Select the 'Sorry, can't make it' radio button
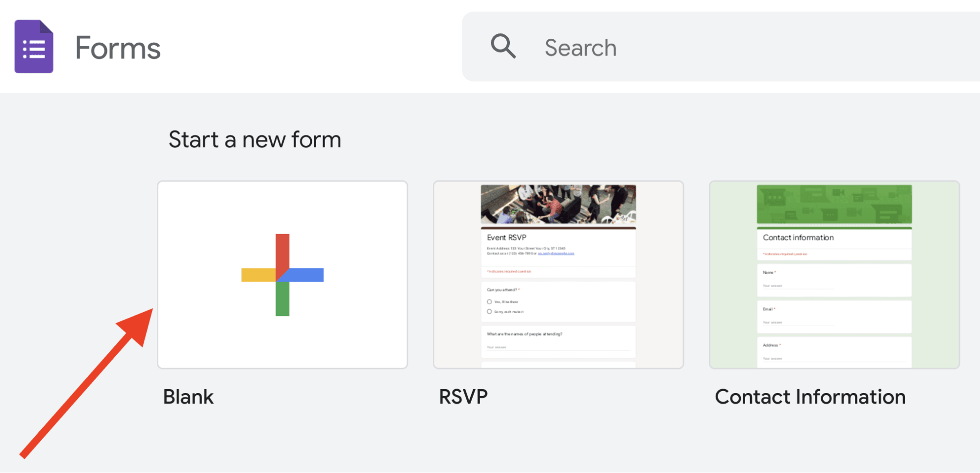This screenshot has width=980, height=473. tap(489, 312)
